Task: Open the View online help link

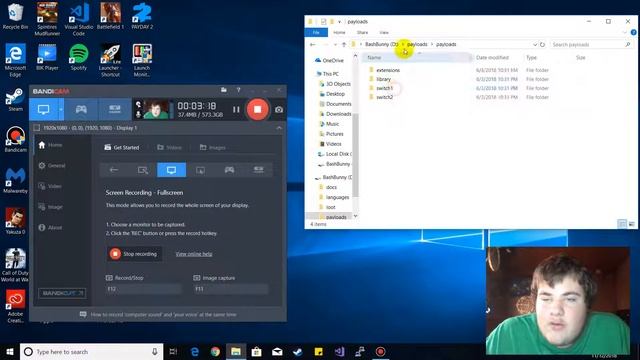Action: point(194,254)
